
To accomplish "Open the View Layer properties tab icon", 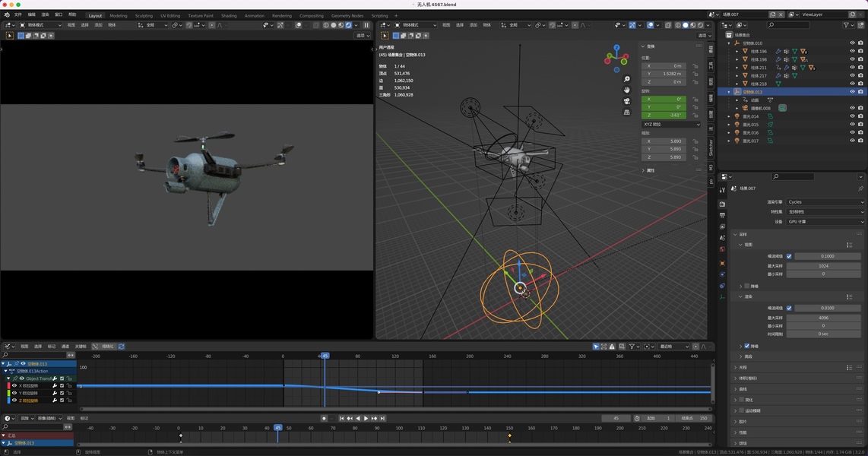I will coord(722,226).
